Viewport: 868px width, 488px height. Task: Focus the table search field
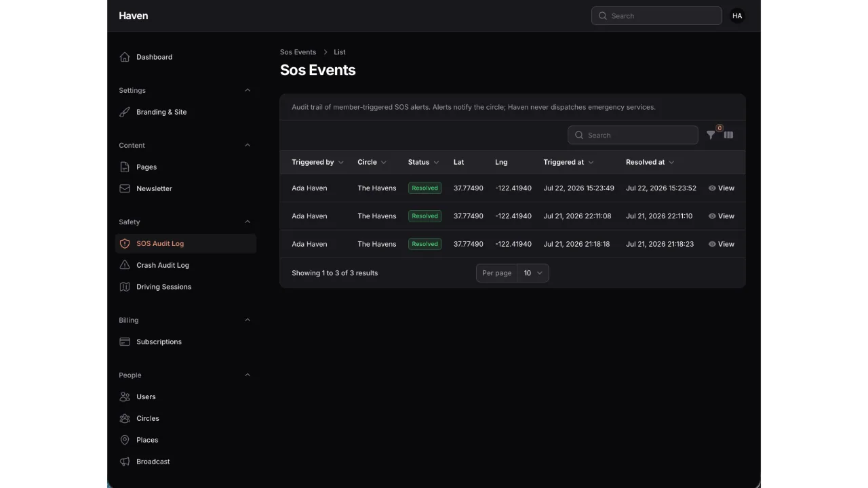coord(633,135)
